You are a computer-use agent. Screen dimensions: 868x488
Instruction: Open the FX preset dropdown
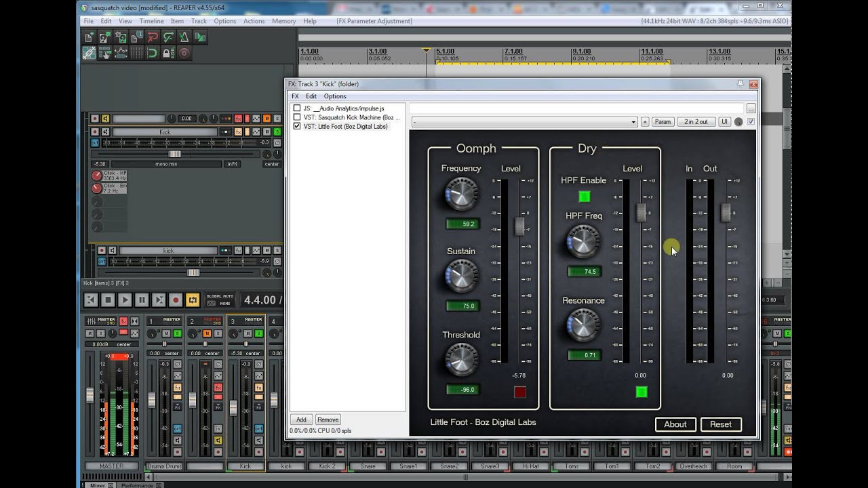coord(524,122)
